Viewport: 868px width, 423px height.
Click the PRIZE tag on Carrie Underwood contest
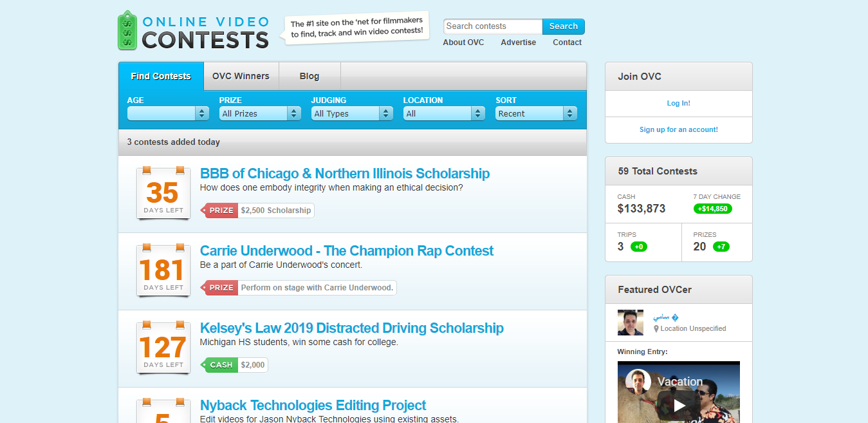point(219,288)
